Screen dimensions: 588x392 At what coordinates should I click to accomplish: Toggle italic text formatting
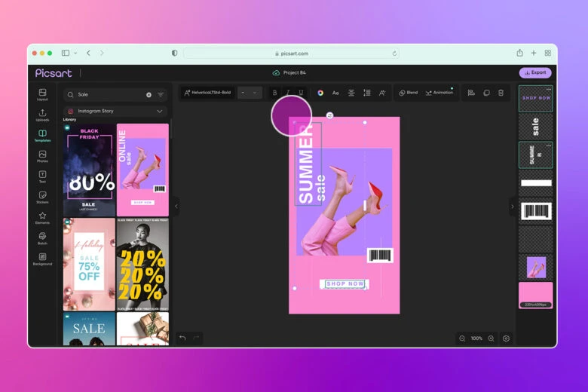[x=288, y=93]
